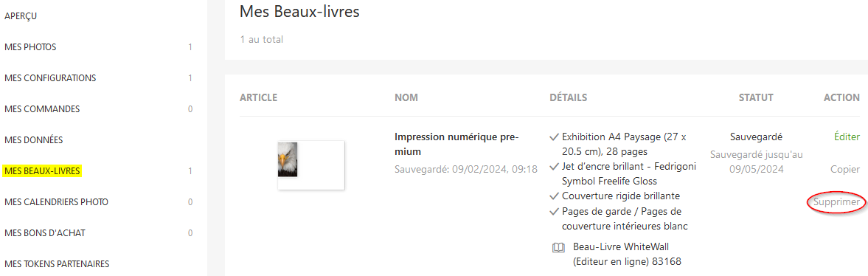Open Mes Calendriers Photo in sidebar
The width and height of the screenshot is (868, 276).
click(x=57, y=202)
